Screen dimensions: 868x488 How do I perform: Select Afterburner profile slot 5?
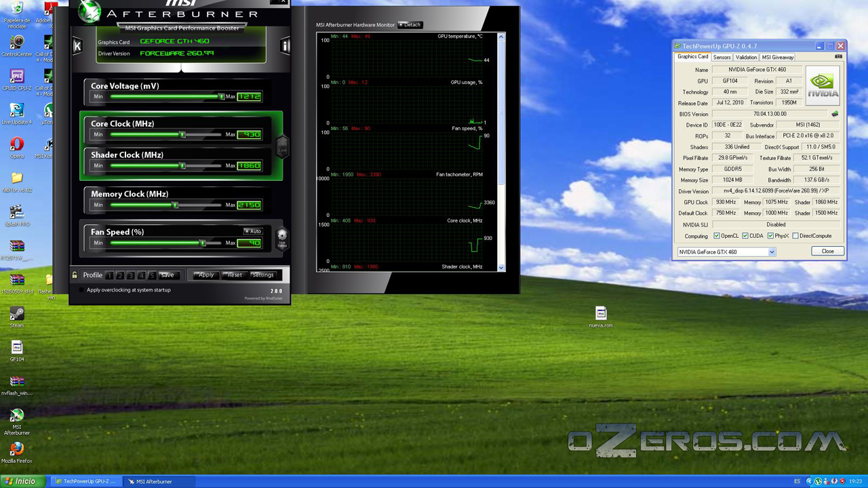click(152, 275)
